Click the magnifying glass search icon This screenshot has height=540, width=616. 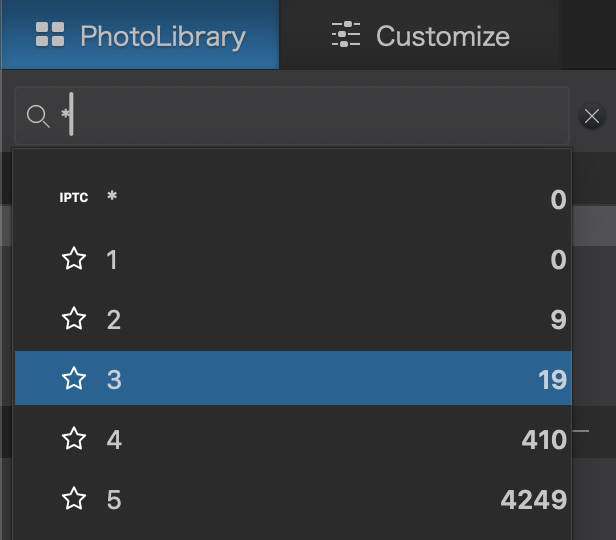pyautogui.click(x=38, y=117)
